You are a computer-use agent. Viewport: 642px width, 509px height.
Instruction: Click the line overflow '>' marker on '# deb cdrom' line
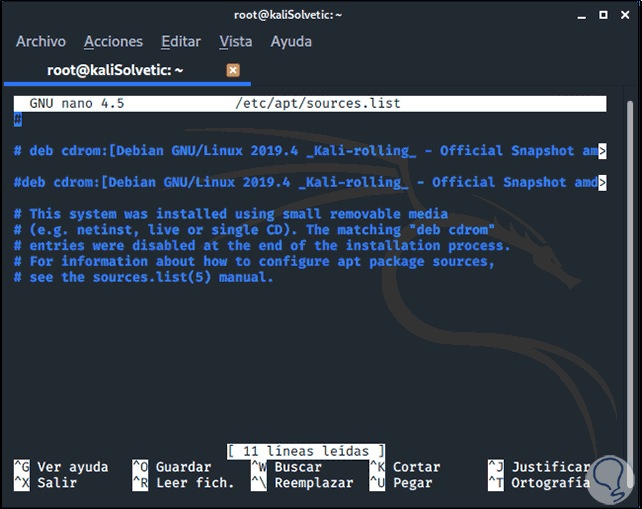click(x=602, y=151)
